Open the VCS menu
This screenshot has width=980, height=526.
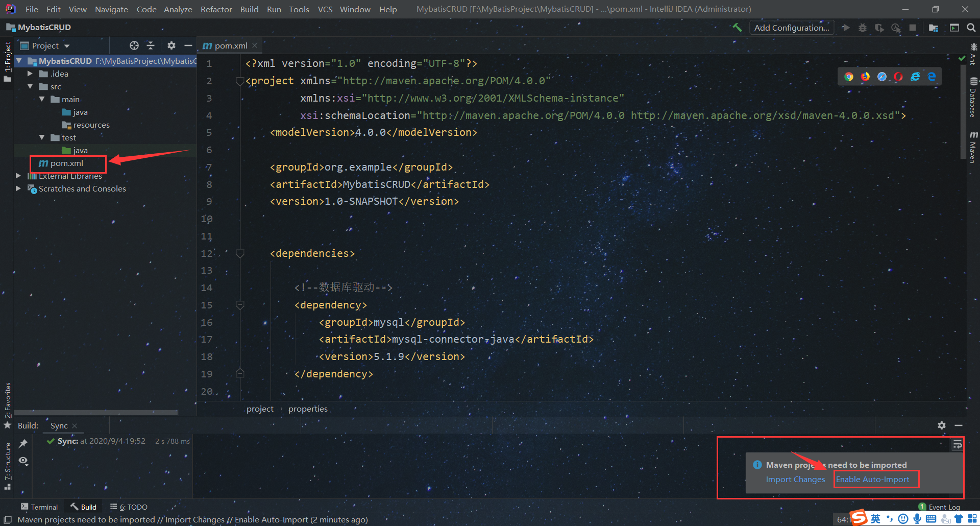point(325,9)
